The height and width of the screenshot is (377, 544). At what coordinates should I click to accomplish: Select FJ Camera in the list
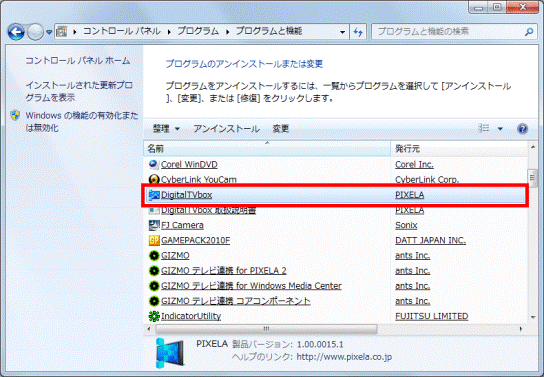[x=182, y=225]
